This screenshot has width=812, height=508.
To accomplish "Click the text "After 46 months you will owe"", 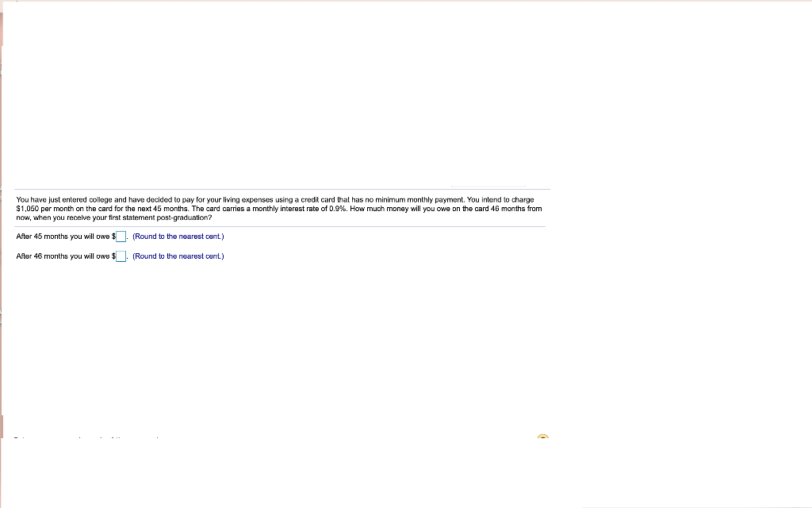I will [63, 256].
